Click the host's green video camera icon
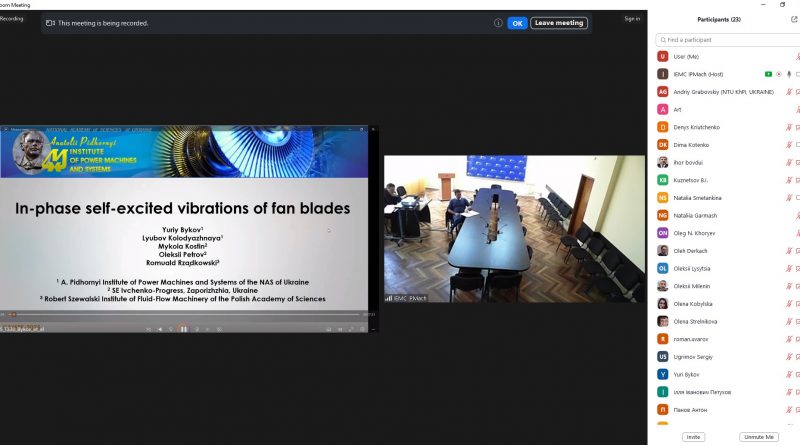 pyautogui.click(x=768, y=74)
